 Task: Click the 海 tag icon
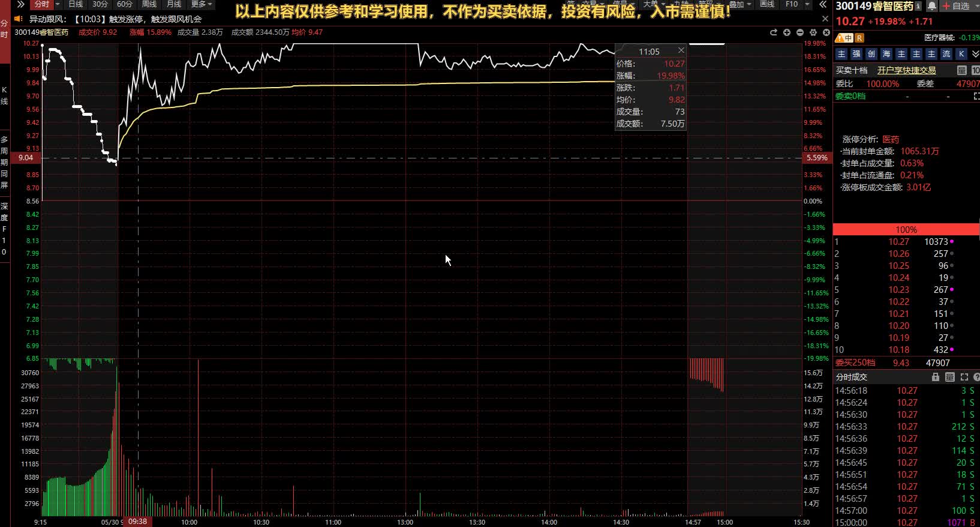[x=886, y=54]
